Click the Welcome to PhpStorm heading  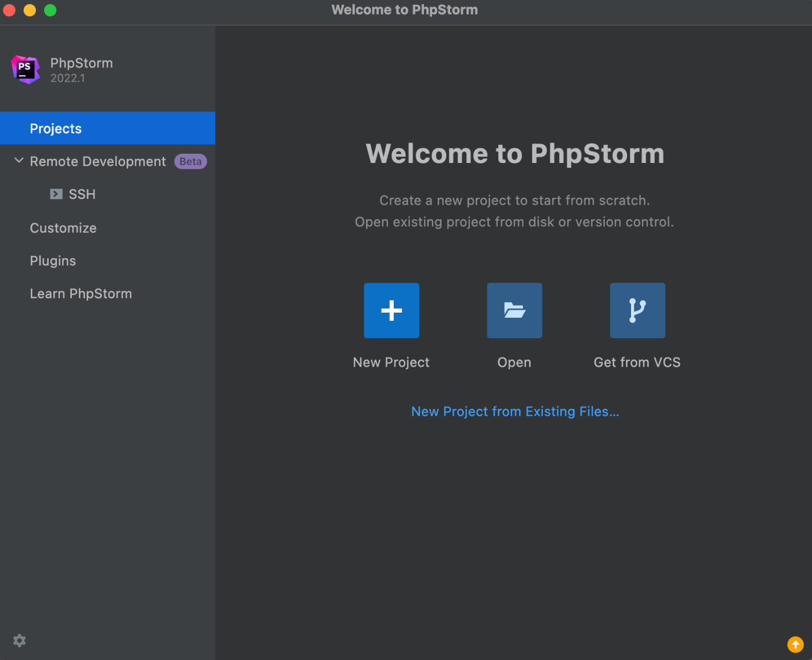pos(515,154)
